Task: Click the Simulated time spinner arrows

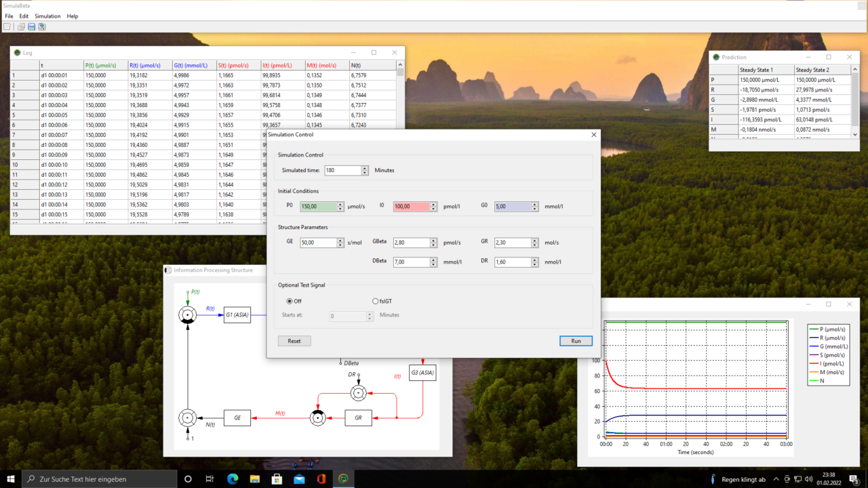Action: pos(365,171)
